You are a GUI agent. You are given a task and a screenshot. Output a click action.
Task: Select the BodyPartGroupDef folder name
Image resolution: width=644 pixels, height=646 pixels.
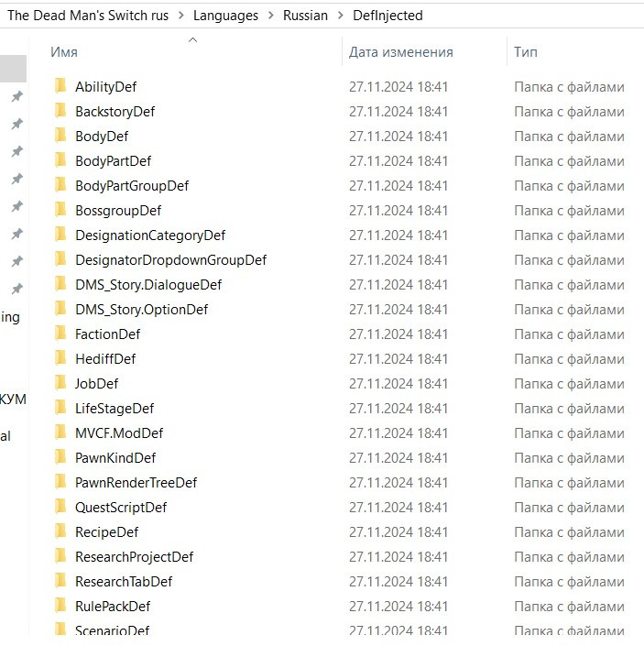coord(132,186)
